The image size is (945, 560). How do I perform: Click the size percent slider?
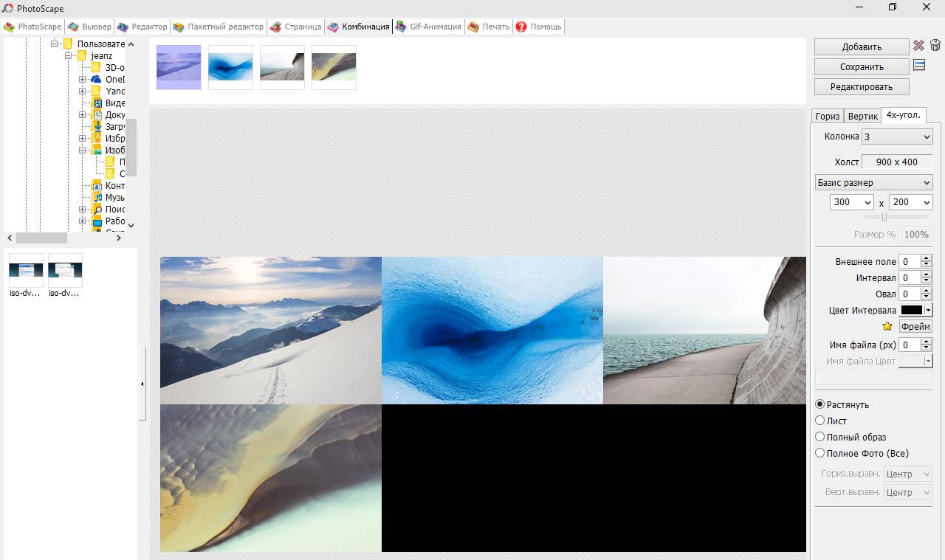click(896, 217)
